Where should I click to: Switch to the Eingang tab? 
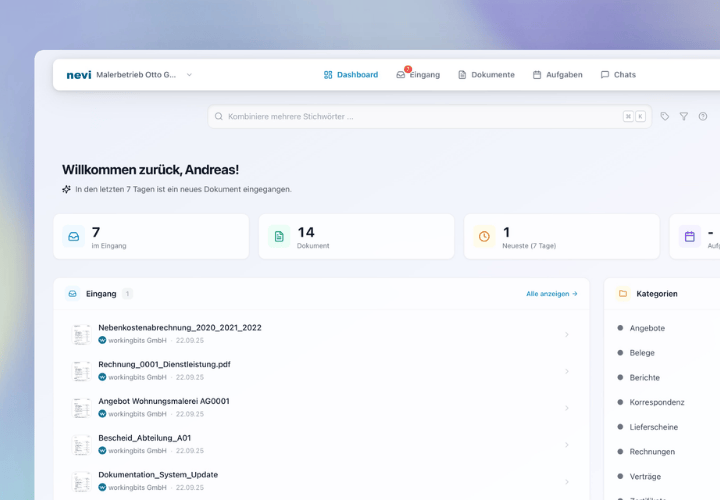418,75
